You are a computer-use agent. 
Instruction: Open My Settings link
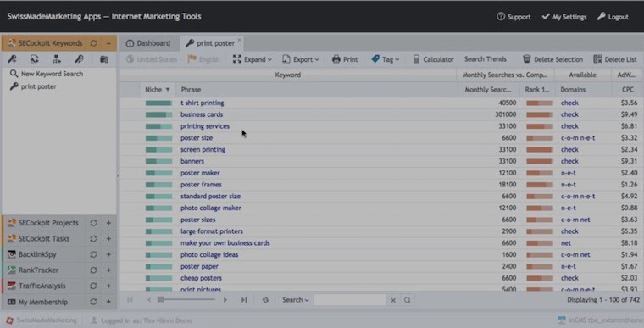563,17
